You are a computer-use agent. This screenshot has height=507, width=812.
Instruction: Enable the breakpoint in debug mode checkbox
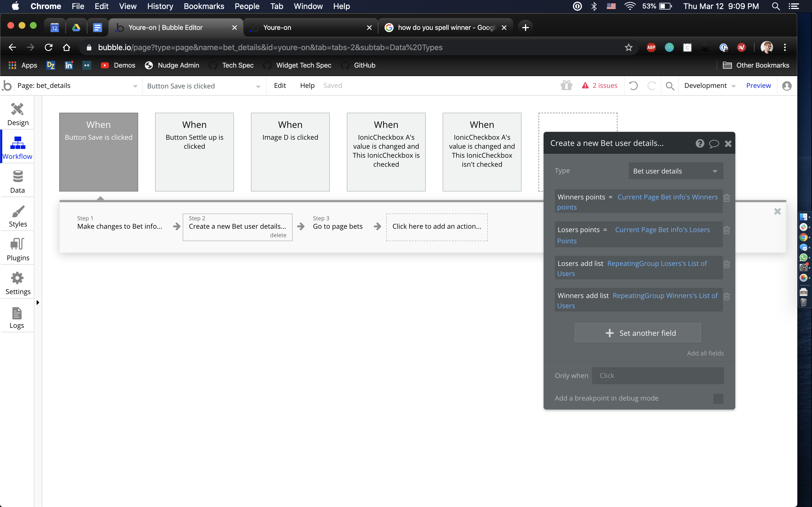(x=718, y=398)
